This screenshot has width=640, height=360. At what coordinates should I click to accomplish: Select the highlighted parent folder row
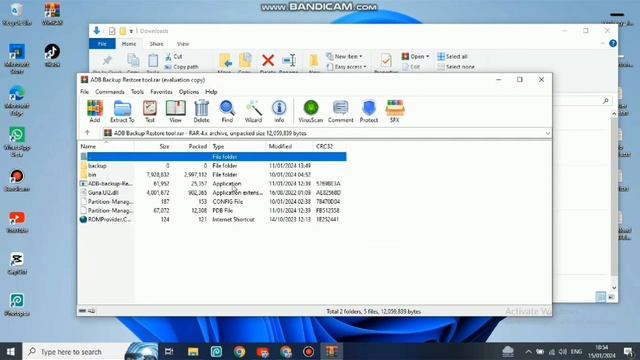pos(212,157)
